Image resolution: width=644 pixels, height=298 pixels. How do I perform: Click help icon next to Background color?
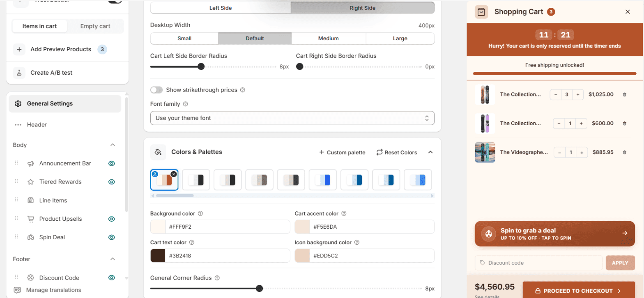point(200,214)
